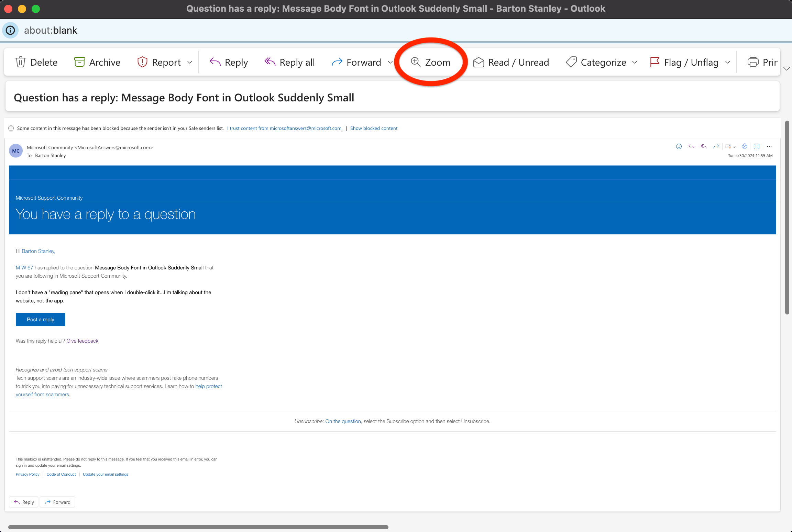Viewport: 792px width, 532px height.
Task: Toggle the Flag / Unflag button
Action: 684,62
